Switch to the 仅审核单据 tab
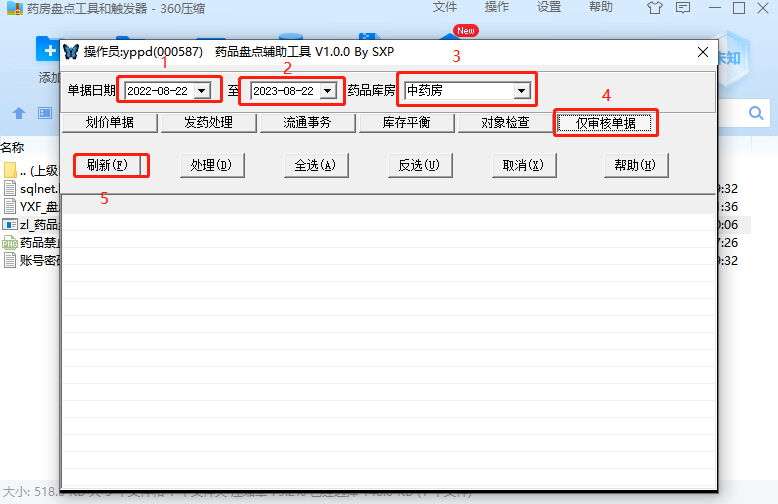The image size is (778, 504). pos(605,123)
